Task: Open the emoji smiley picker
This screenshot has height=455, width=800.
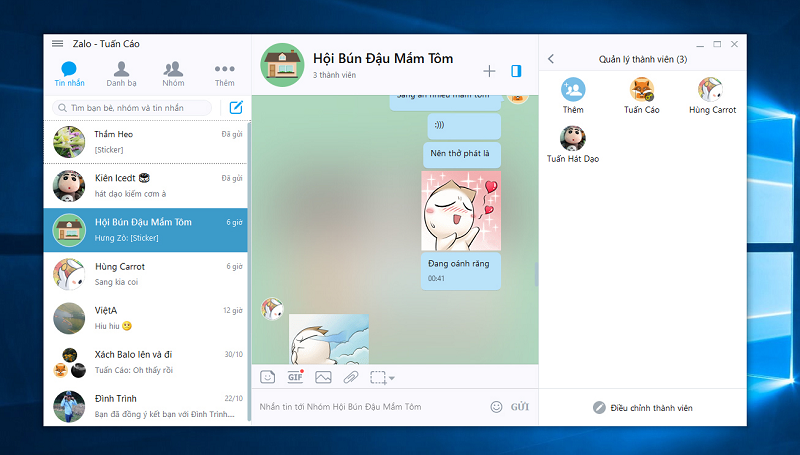Action: (496, 407)
